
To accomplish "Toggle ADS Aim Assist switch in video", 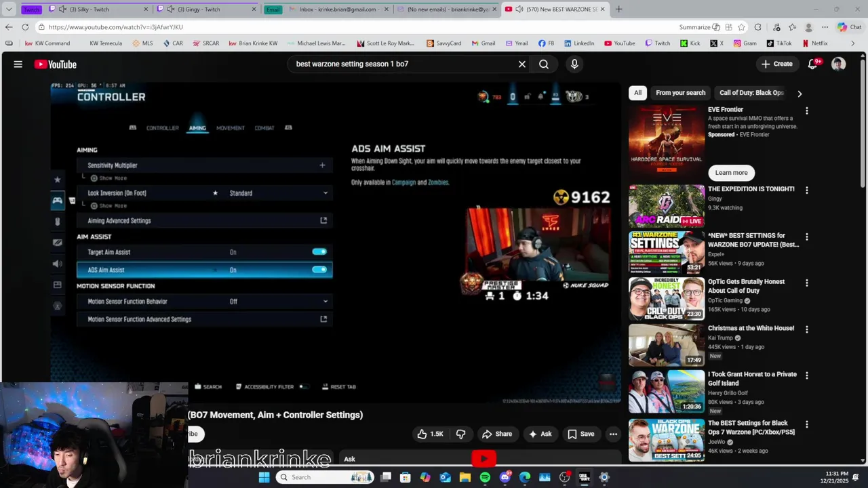I will [x=319, y=269].
